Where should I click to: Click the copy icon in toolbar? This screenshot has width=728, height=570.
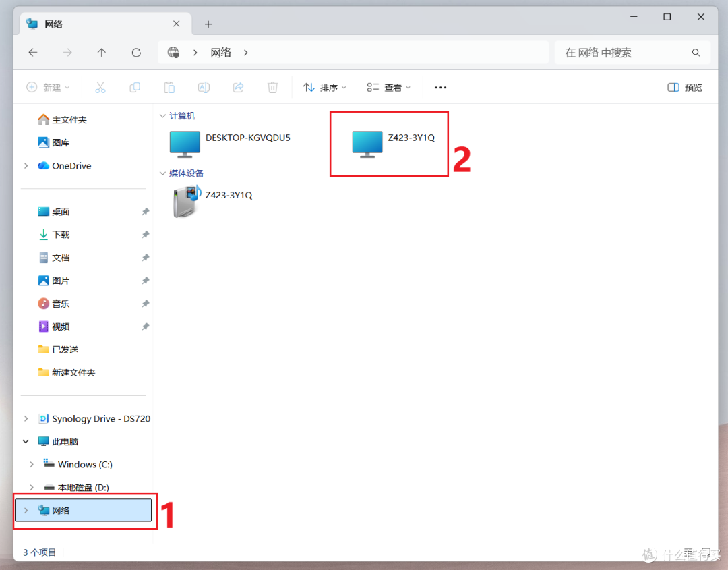coord(135,87)
